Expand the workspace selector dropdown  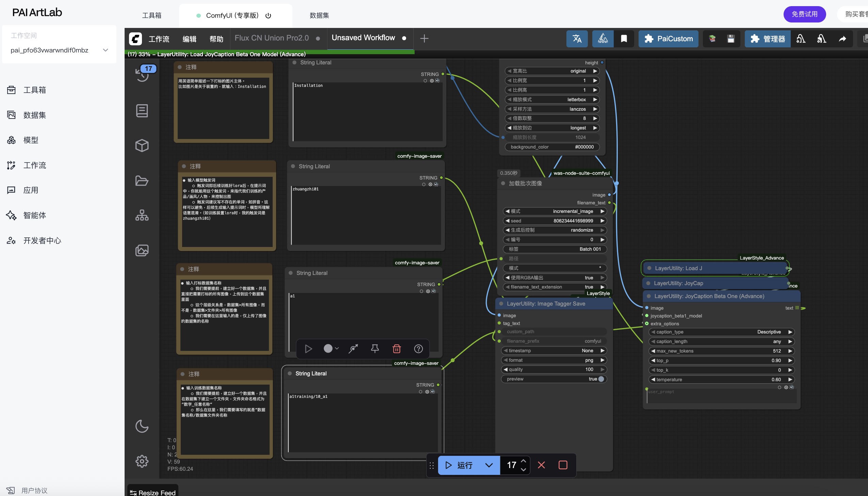pyautogui.click(x=105, y=50)
